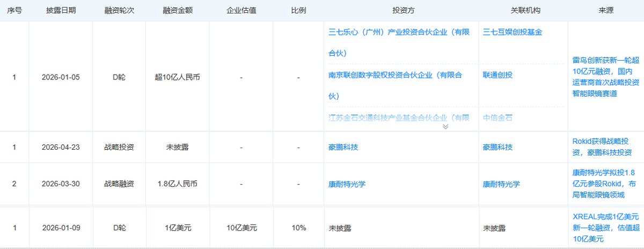The width and height of the screenshot is (644, 249).
Task: Select the 10亿美元 valuation cell
Action: point(241,228)
